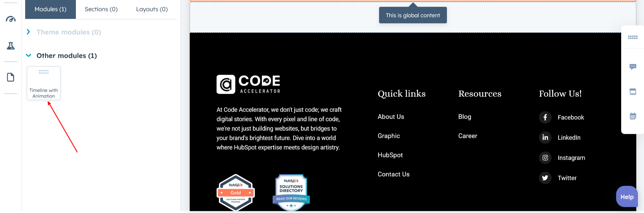Open the speedometer optimize icon in sidebar
This screenshot has width=644, height=213.
pyautogui.click(x=11, y=19)
